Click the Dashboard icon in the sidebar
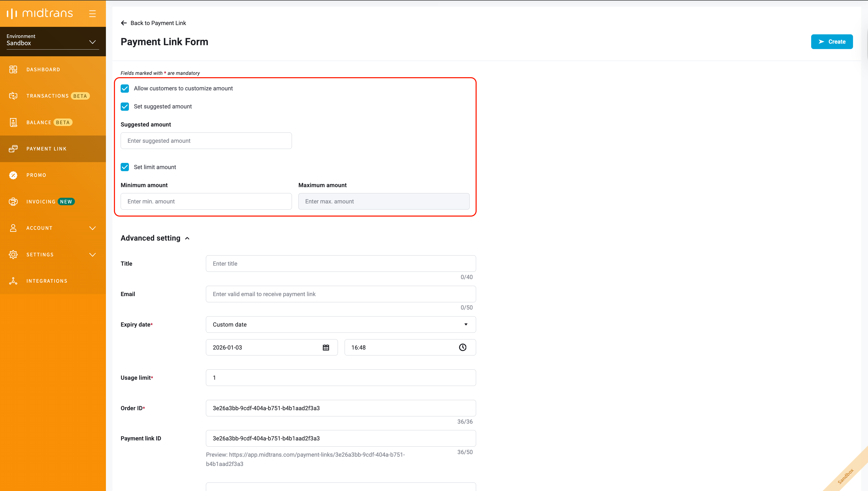Image resolution: width=868 pixels, height=491 pixels. pyautogui.click(x=13, y=69)
